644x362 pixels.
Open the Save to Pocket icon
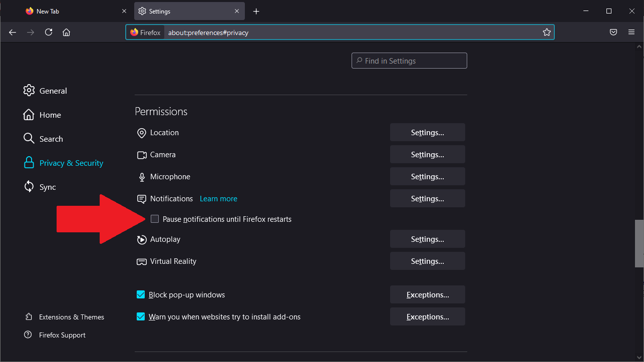tap(613, 32)
